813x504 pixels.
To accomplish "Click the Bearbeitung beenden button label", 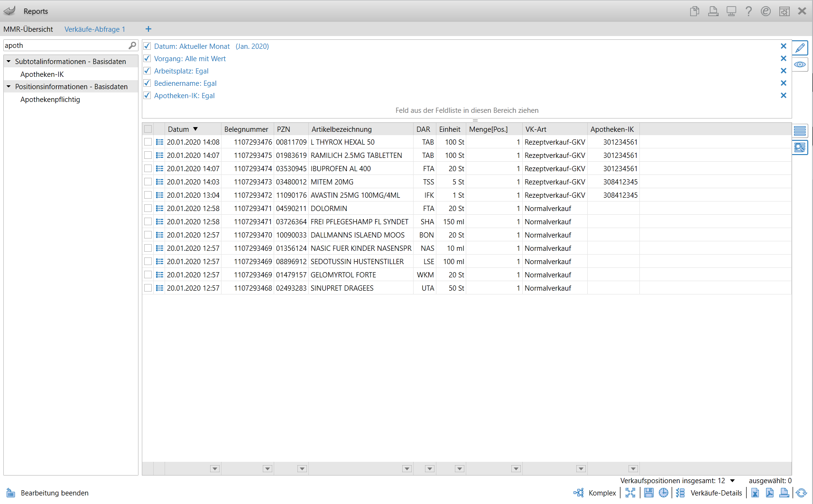I will pos(55,493).
